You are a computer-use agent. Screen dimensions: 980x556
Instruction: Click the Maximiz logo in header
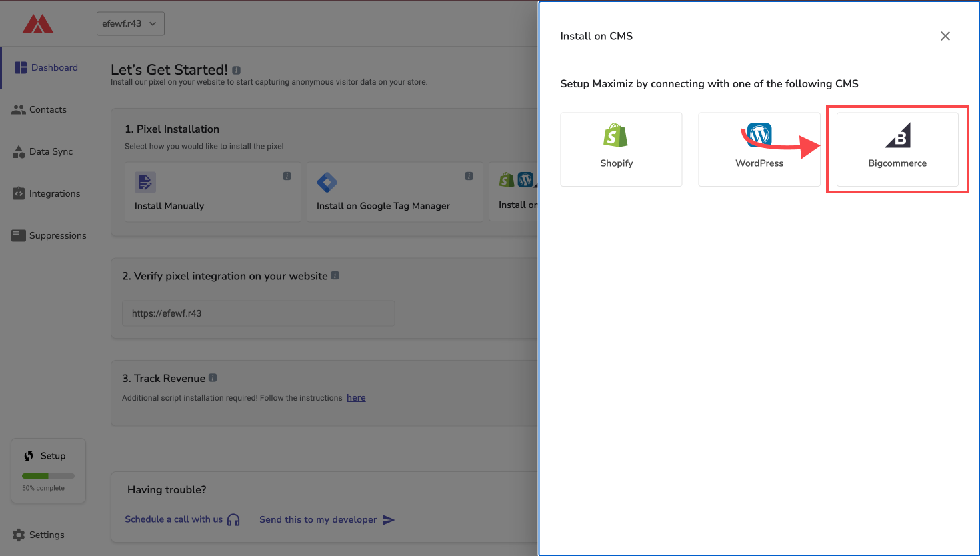tap(37, 24)
